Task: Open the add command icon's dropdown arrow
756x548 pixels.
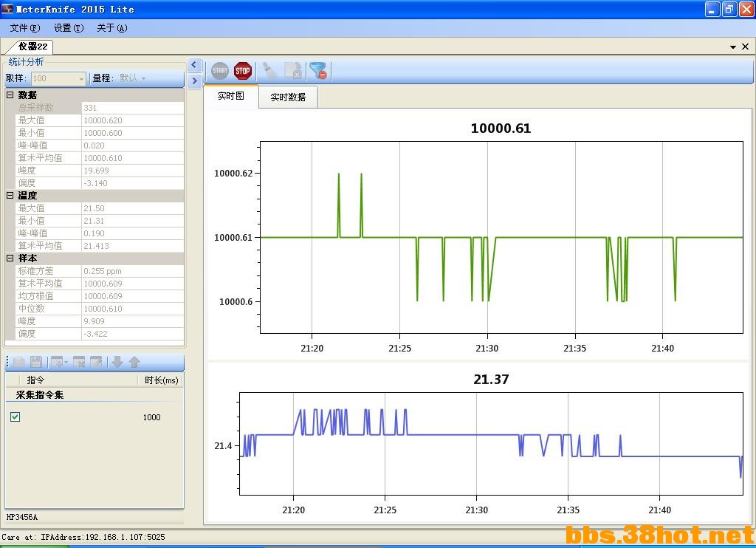Action: [x=66, y=363]
